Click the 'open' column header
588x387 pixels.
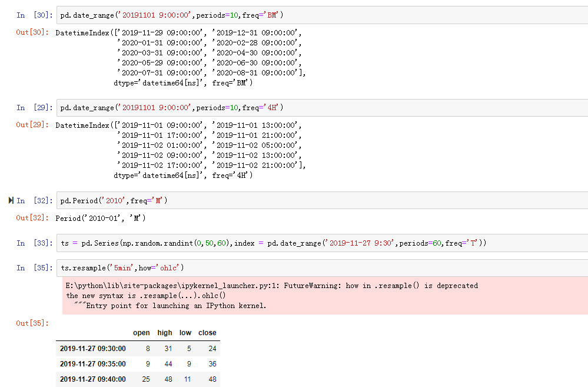(x=141, y=333)
